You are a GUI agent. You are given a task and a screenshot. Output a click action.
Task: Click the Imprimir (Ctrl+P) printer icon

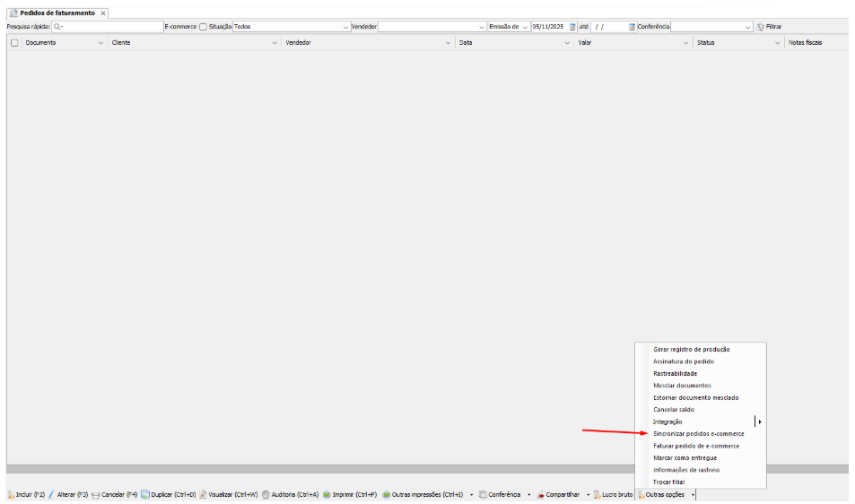tap(327, 494)
